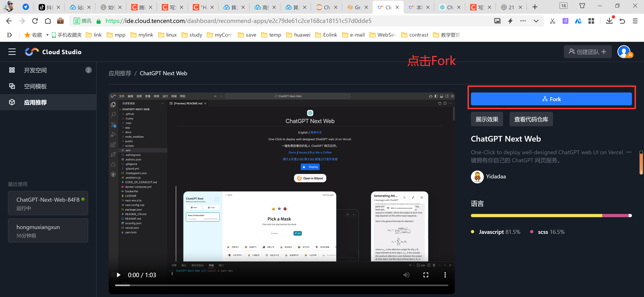
Task: Open browser main menu icon
Action: click(635, 21)
